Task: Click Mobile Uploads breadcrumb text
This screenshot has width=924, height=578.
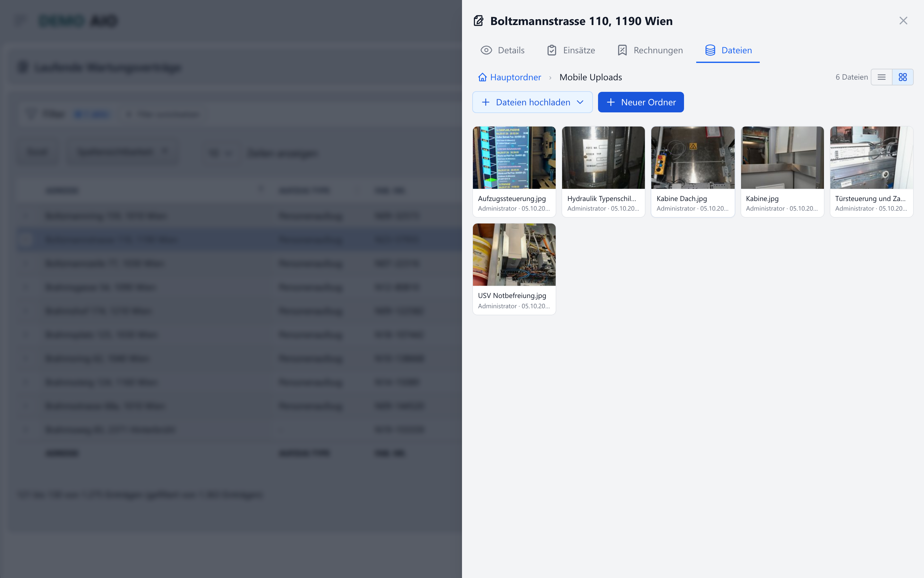Action: pyautogui.click(x=591, y=77)
